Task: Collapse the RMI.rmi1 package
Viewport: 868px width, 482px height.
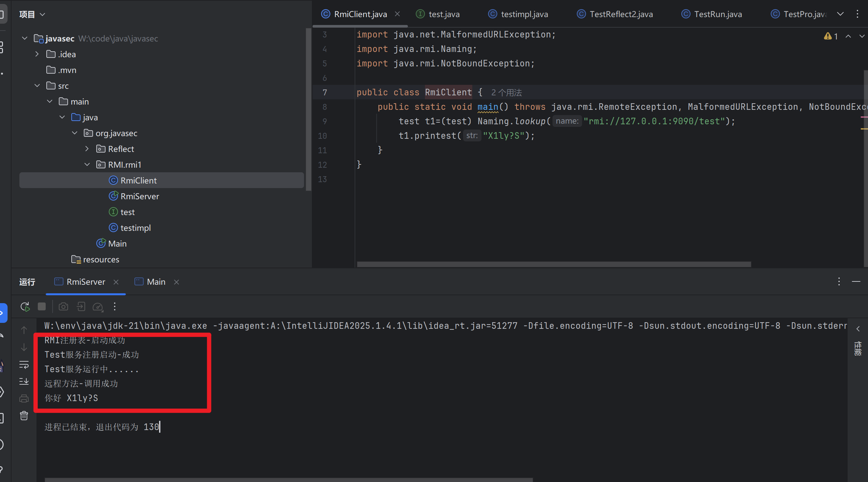Action: point(87,164)
